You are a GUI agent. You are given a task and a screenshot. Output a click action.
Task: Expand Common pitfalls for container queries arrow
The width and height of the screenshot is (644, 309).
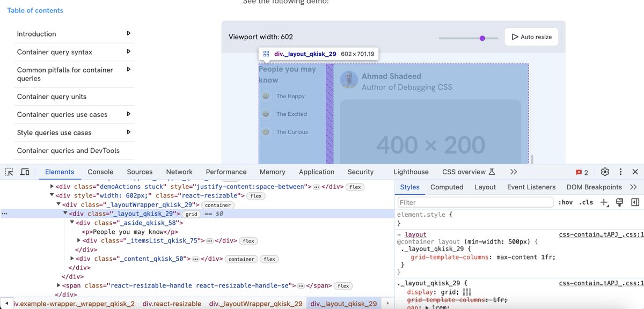[128, 69]
